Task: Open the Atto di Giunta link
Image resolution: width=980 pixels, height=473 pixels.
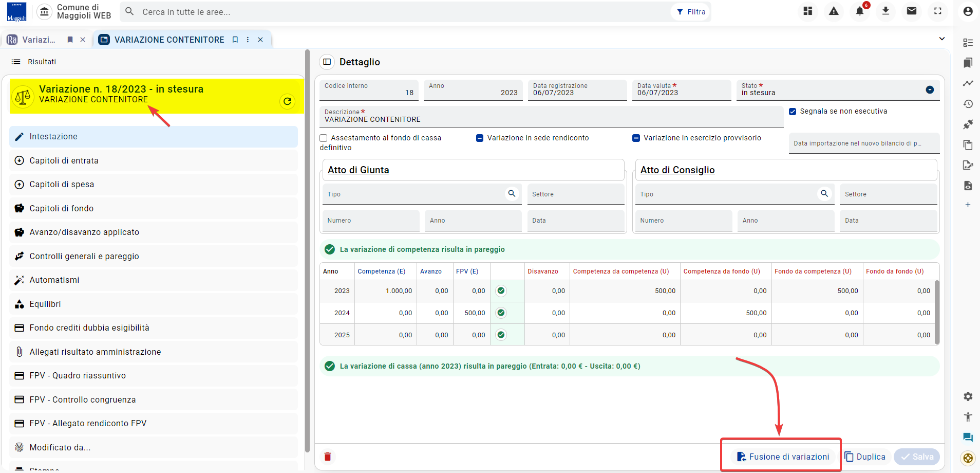Action: (x=359, y=170)
